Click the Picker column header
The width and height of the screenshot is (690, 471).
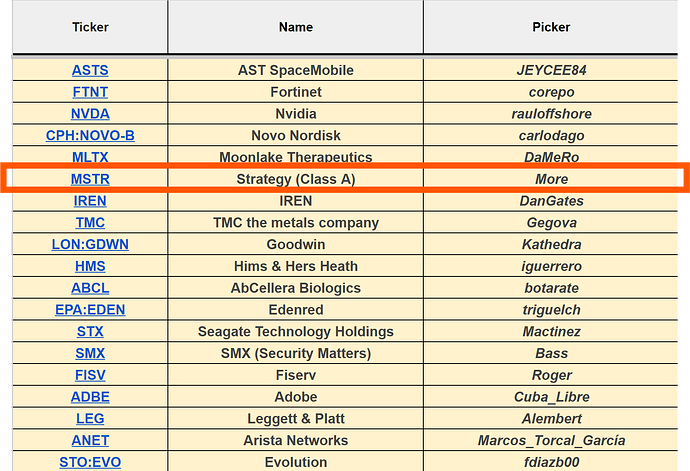coord(551,28)
